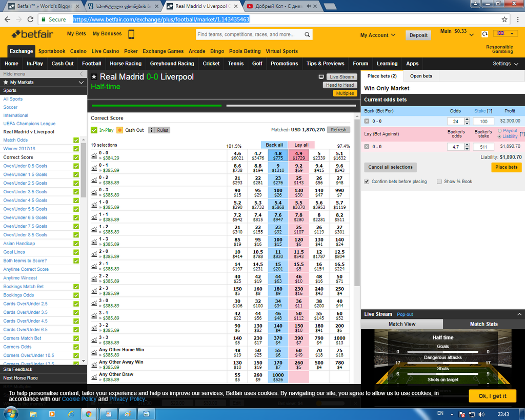Click the Cash Out orange indicator

point(119,130)
